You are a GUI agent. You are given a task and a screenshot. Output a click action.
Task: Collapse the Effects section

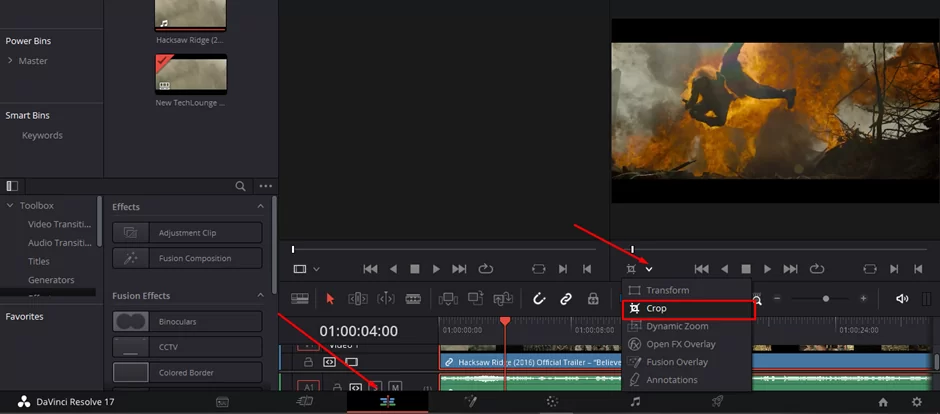click(260, 207)
